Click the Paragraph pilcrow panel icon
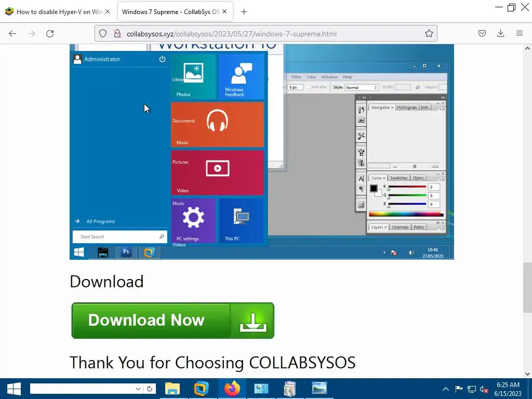Viewport: 532px width, 399px height. point(361,189)
